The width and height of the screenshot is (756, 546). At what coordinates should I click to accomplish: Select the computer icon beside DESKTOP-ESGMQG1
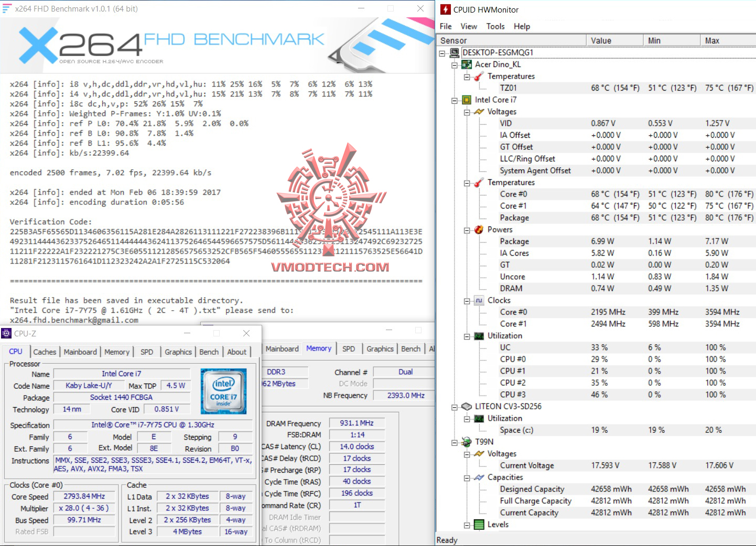tap(455, 52)
